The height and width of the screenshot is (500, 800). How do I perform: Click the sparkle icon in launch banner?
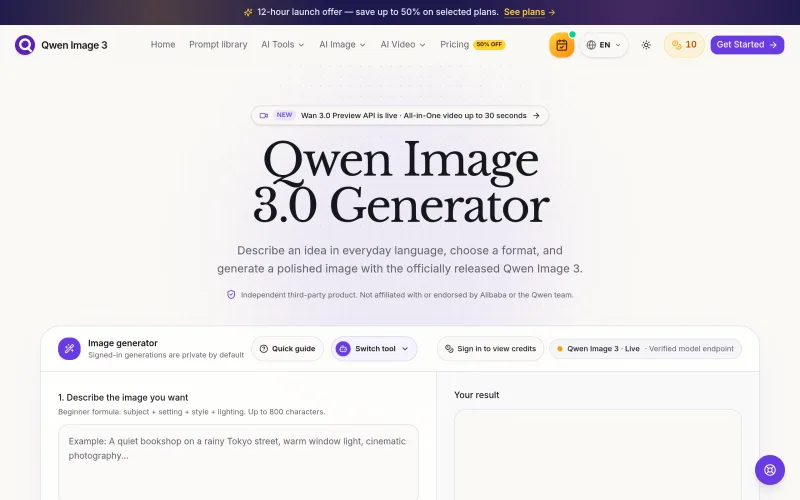(x=248, y=12)
